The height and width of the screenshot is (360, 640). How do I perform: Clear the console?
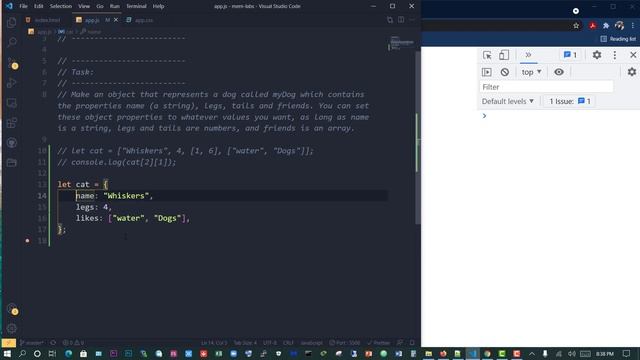[505, 72]
